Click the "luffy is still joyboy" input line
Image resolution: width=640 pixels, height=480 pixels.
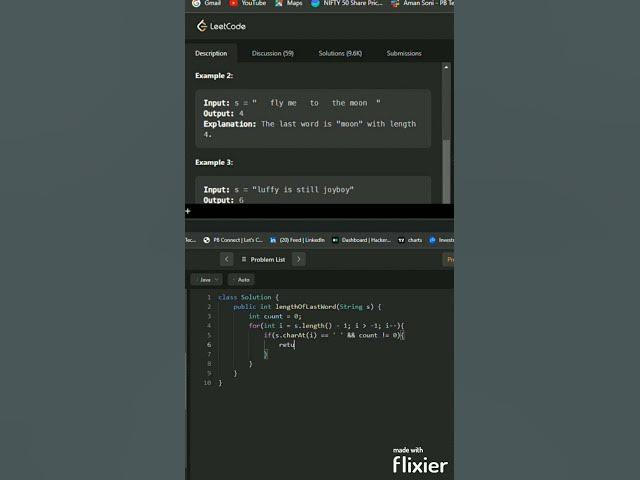278,190
